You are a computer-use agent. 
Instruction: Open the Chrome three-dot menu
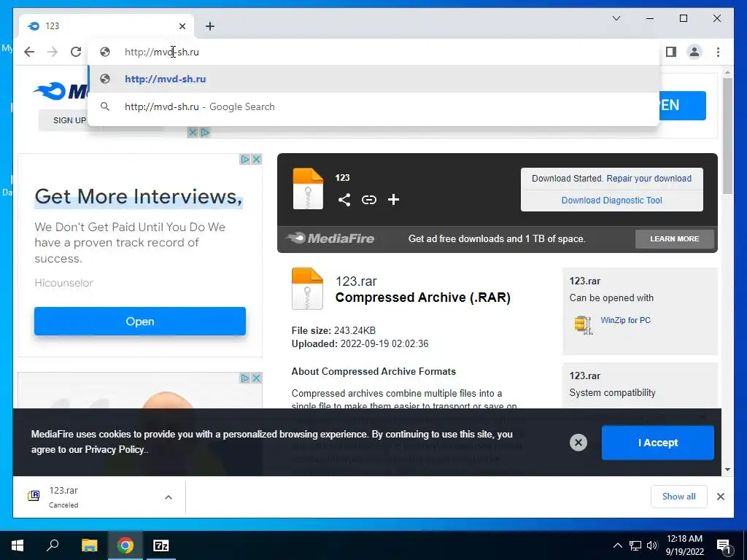click(718, 52)
